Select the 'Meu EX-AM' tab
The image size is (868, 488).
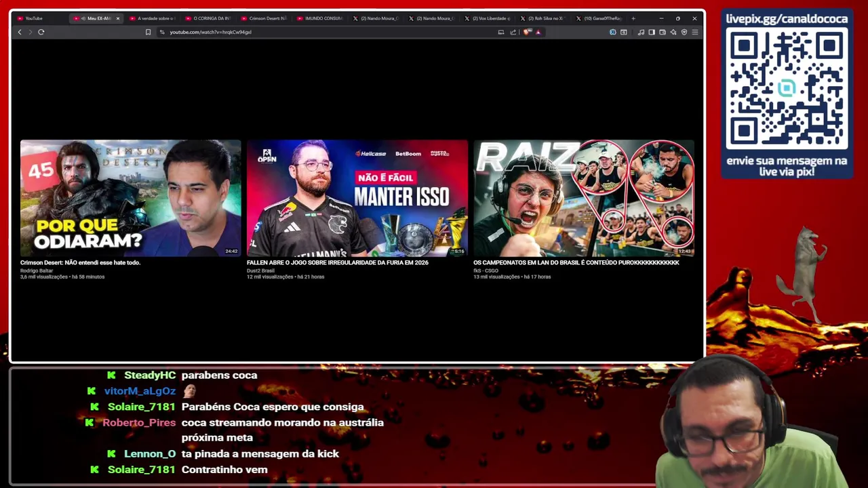tap(95, 18)
